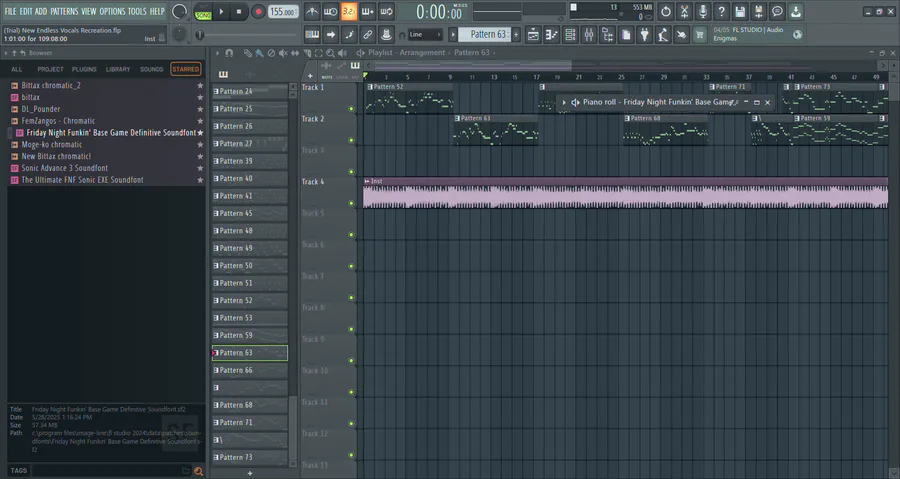Open help with the question mark icon
This screenshot has width=900, height=479.
tap(721, 11)
